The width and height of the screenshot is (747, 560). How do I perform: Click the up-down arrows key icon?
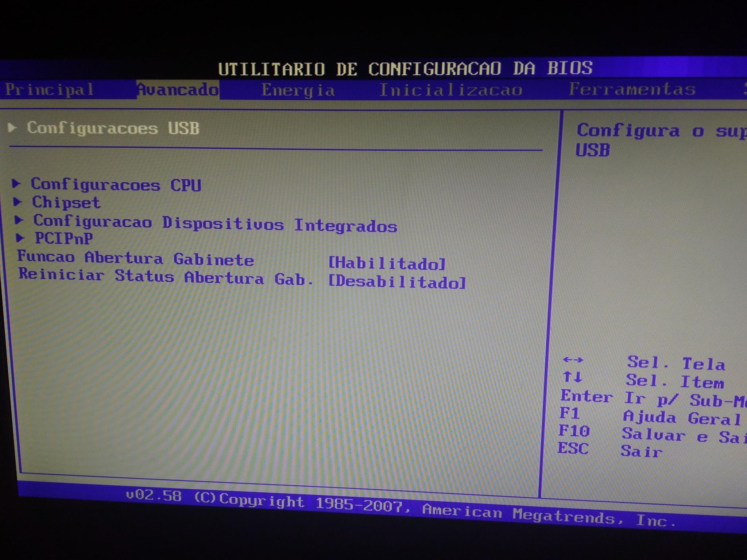[572, 377]
